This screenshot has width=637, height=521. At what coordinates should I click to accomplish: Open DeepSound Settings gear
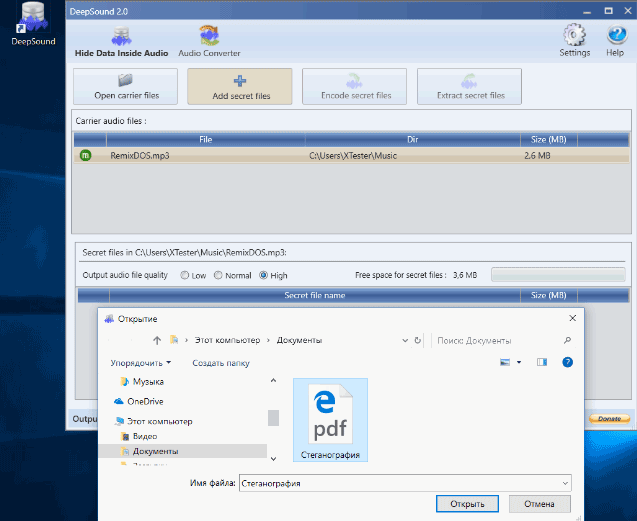pyautogui.click(x=574, y=41)
